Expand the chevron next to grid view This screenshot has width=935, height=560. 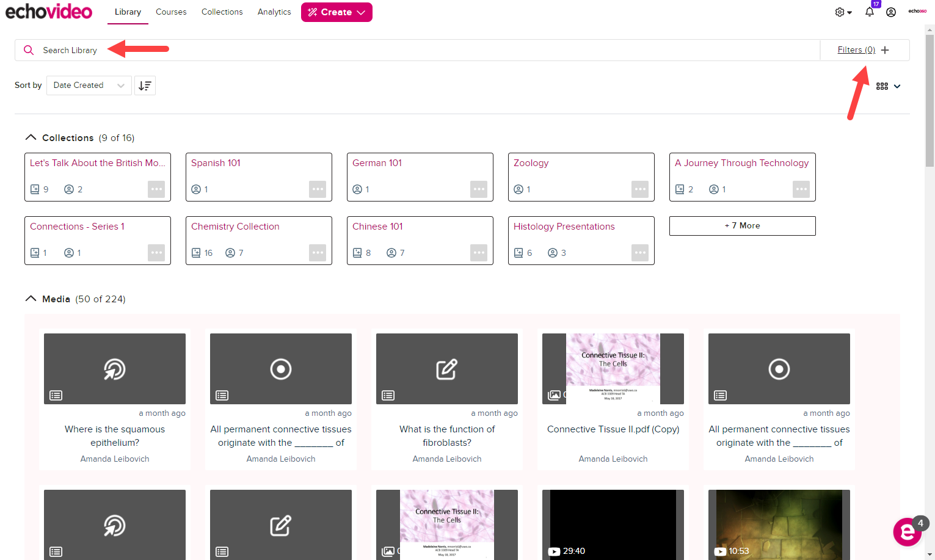click(897, 86)
